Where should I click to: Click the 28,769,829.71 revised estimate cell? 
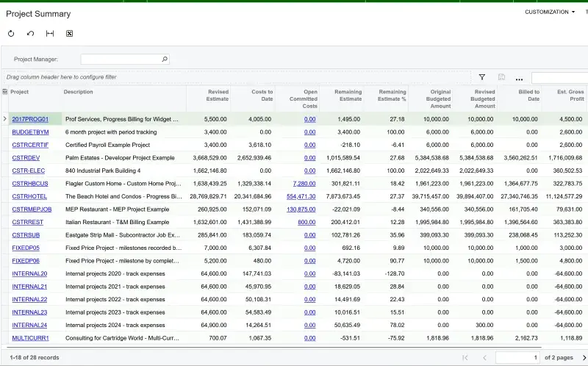209,196
